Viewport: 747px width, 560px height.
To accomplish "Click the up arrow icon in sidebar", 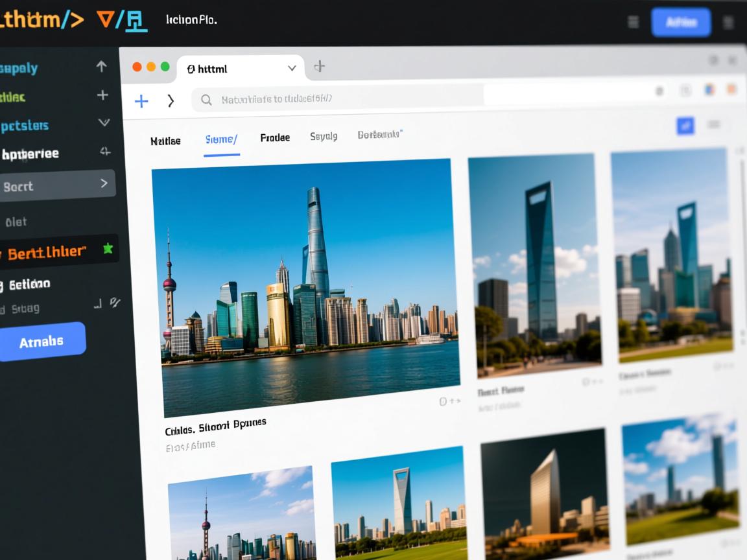I will point(101,66).
